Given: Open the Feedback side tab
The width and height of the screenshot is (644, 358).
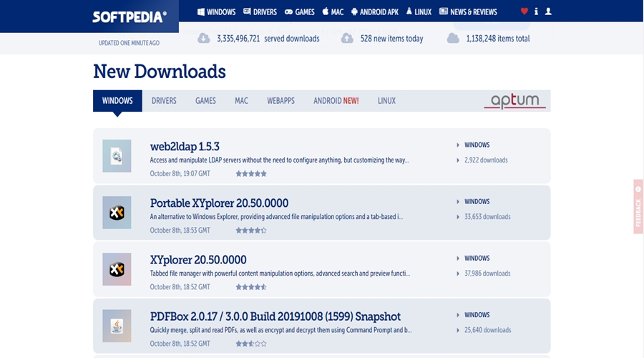Looking at the screenshot, I should pyautogui.click(x=638, y=207).
